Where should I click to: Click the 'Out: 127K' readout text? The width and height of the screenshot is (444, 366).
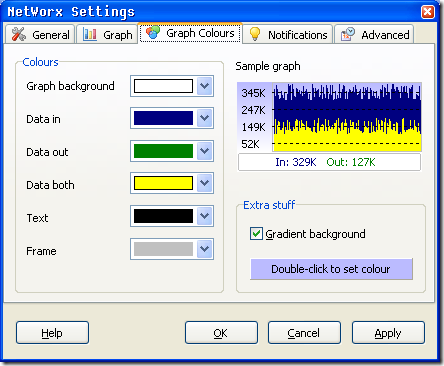pos(351,162)
